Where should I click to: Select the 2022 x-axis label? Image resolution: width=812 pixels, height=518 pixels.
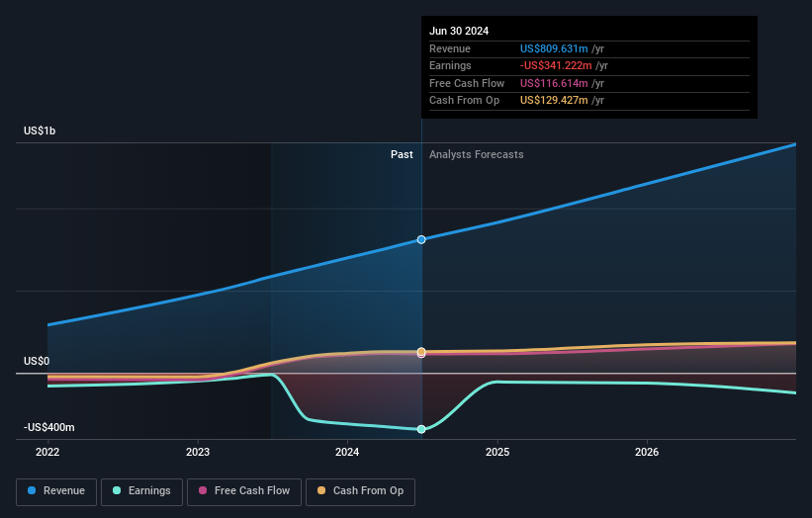[x=47, y=452]
